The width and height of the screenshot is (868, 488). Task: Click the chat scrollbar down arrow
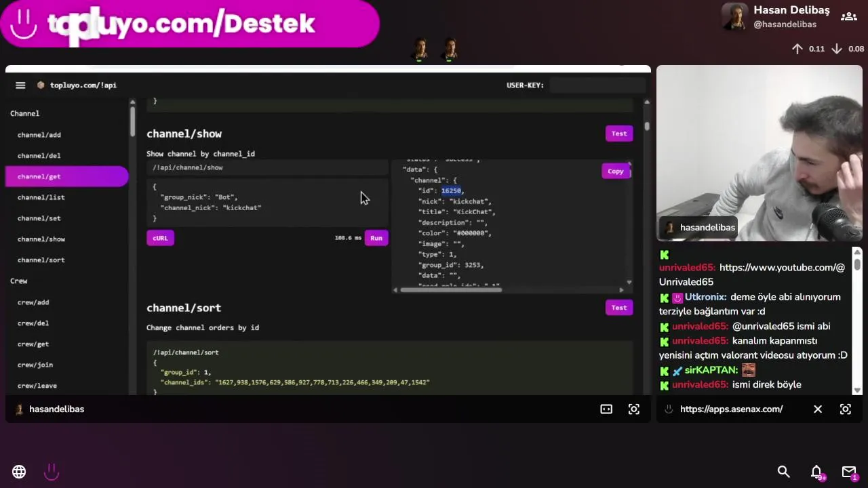(858, 390)
